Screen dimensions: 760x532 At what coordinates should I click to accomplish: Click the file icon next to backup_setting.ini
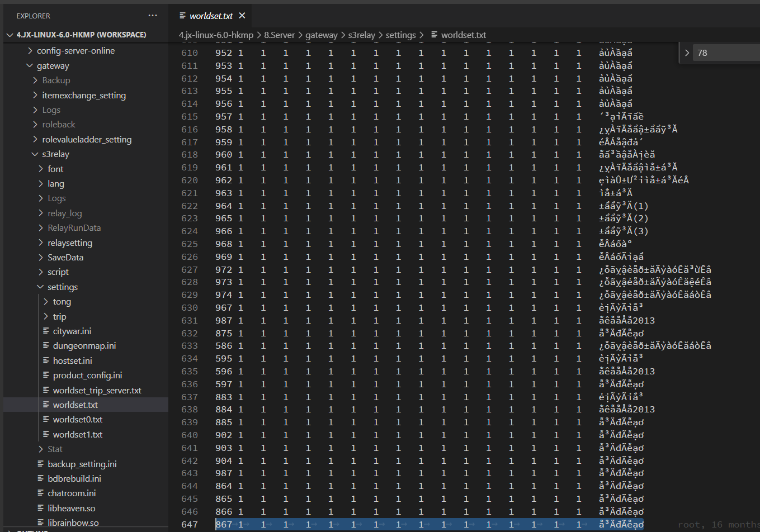[x=41, y=463]
